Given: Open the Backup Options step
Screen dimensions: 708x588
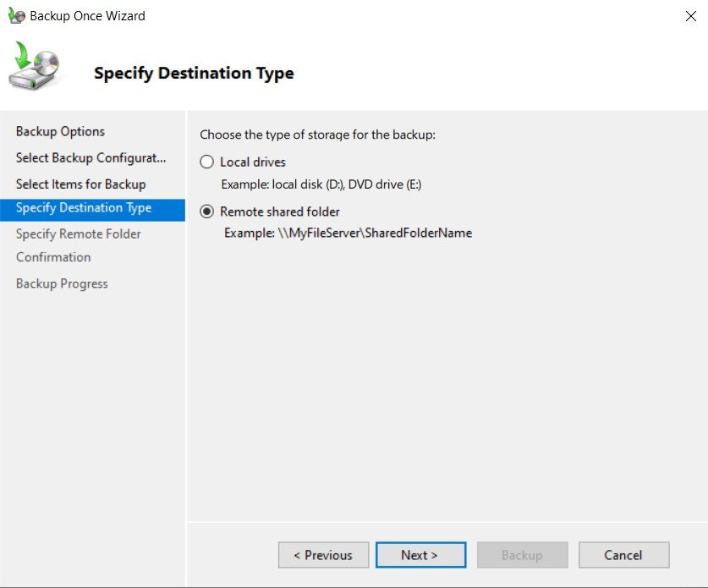Looking at the screenshot, I should click(61, 131).
